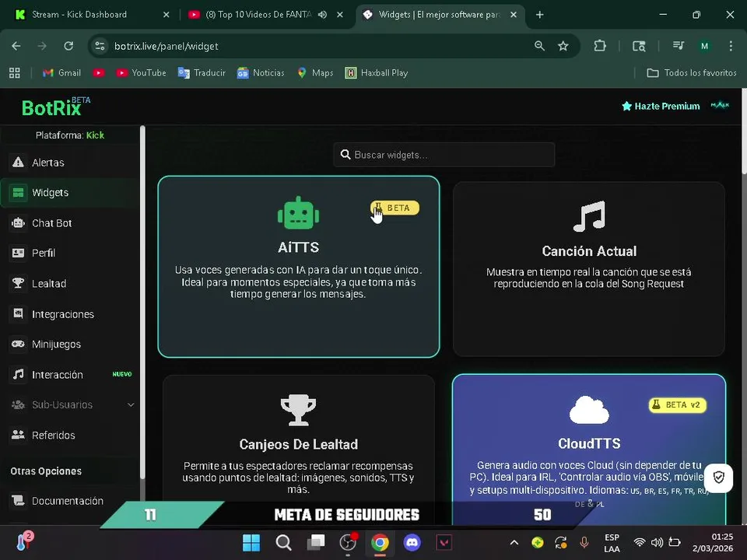Open the Lealtad sidebar item
747x560 pixels.
(x=69, y=283)
